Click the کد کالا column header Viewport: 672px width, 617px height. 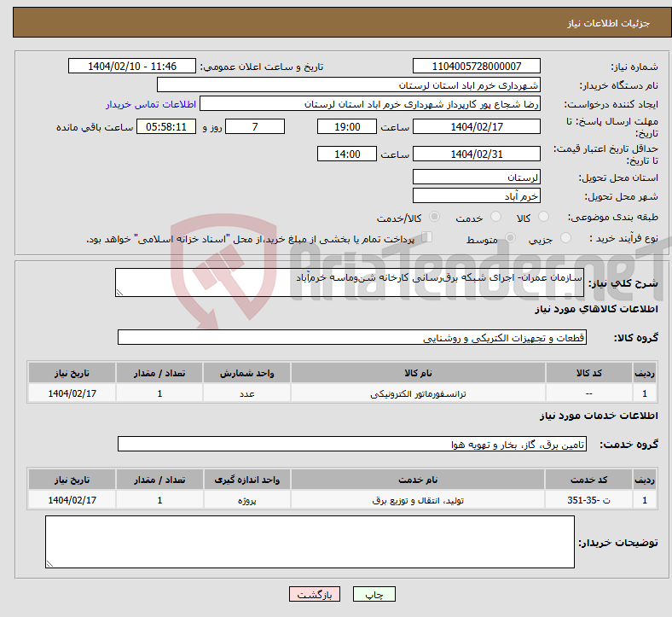[x=589, y=373]
